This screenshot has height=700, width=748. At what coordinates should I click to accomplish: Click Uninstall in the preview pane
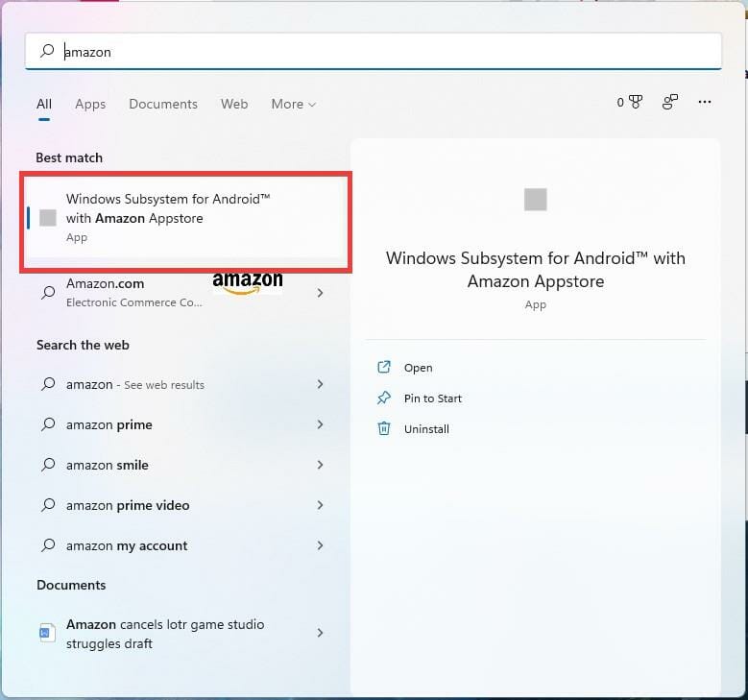coord(426,429)
